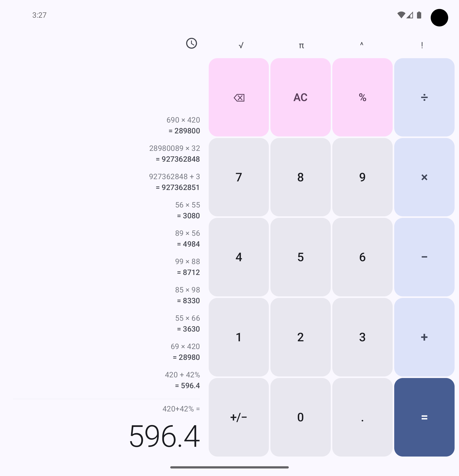
Task: Select the 690 × 420 history entry
Action: point(184,125)
